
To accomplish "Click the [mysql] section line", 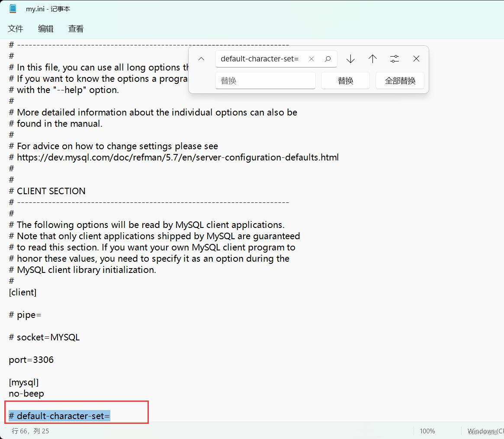I will point(24,382).
